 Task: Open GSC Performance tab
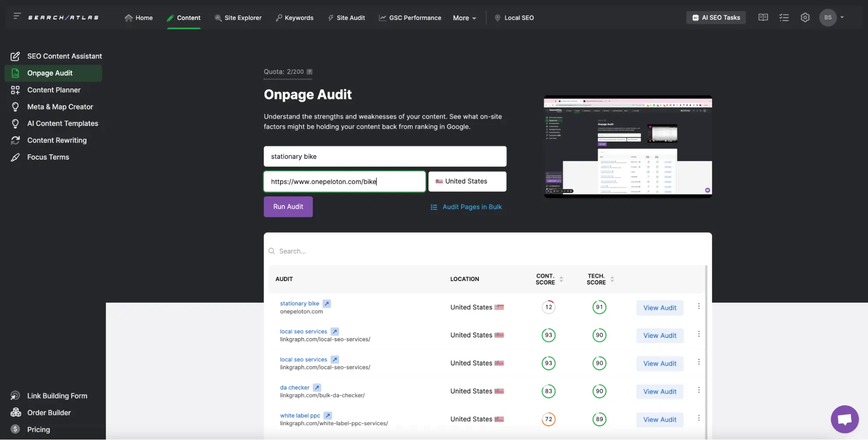coord(410,18)
